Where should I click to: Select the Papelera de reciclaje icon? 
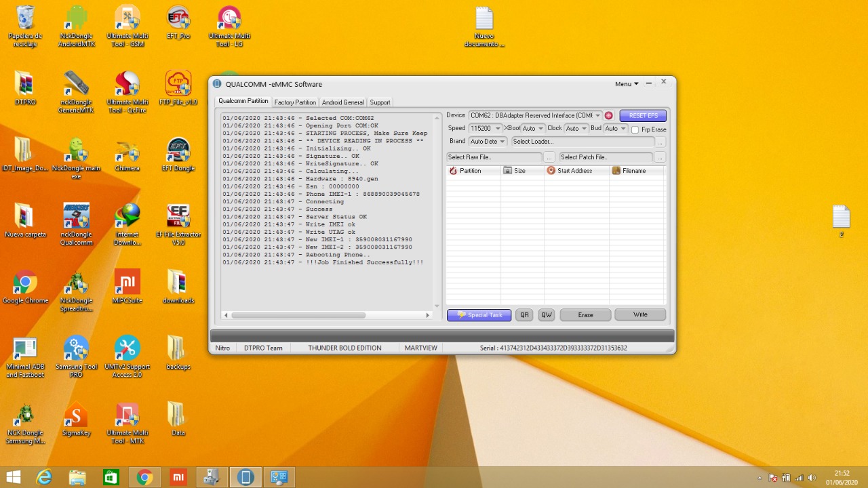tap(25, 27)
